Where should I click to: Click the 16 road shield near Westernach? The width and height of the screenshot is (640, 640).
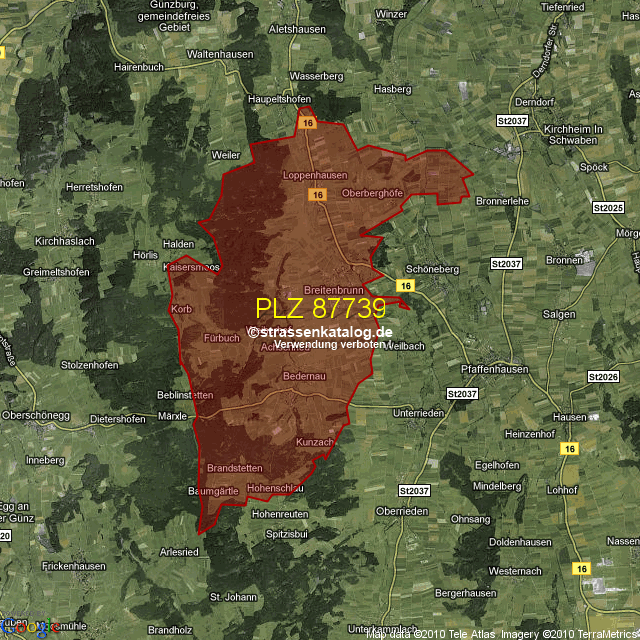582,568
